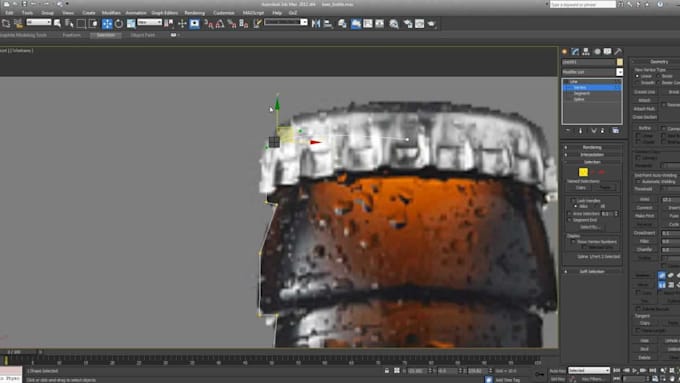Open the Layer Manager
Image resolution: width=680 pixels, height=383 pixels.
point(342,24)
